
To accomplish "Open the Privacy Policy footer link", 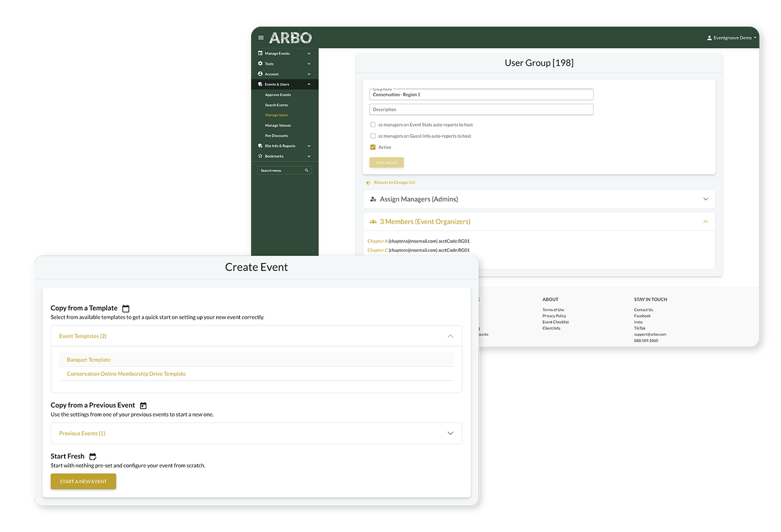I will coord(555,316).
